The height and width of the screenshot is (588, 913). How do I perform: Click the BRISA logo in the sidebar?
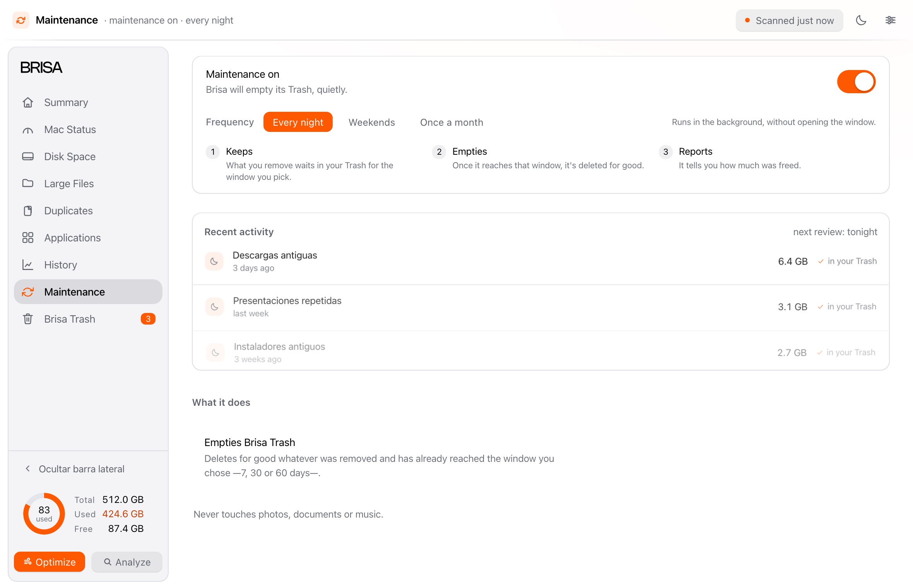(x=41, y=68)
